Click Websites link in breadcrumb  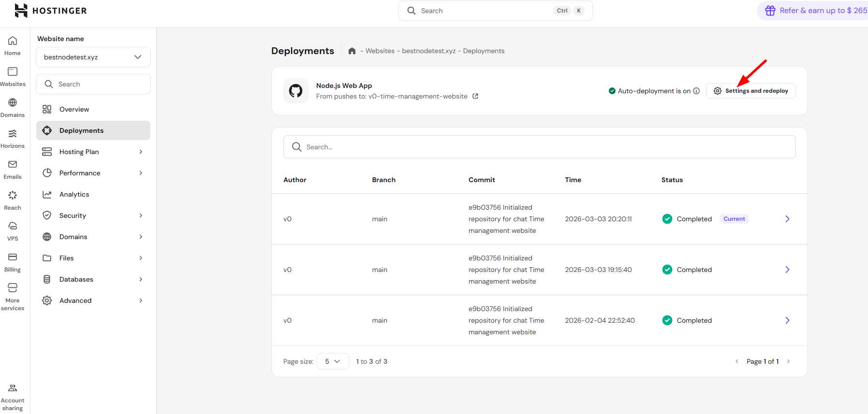click(380, 51)
